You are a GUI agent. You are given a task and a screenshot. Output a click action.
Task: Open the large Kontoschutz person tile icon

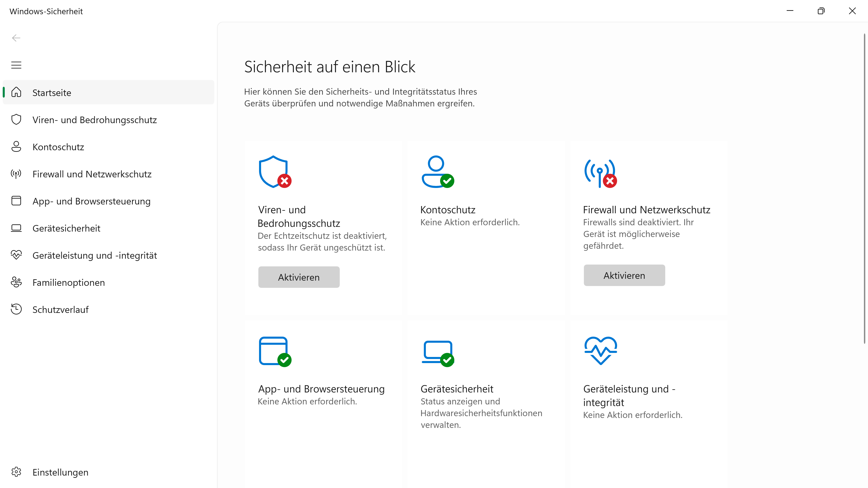coord(438,172)
